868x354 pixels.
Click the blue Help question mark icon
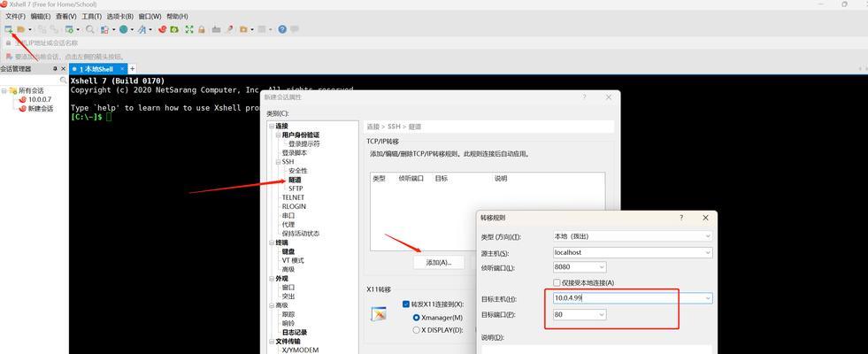point(282,29)
